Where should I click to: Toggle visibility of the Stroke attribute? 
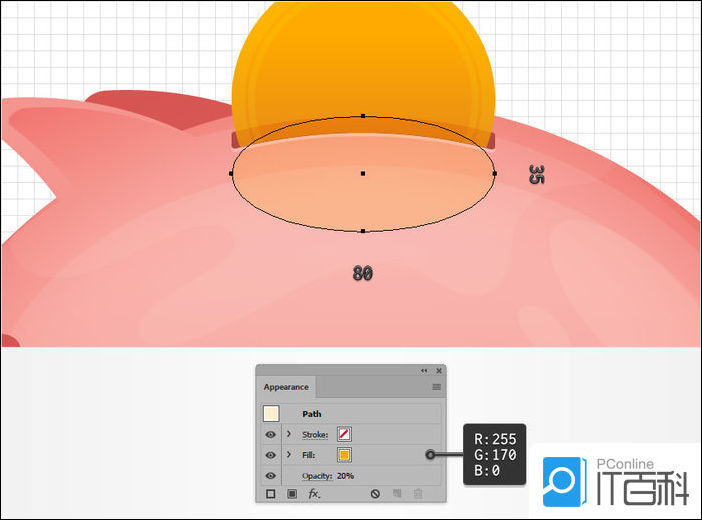pos(270,434)
